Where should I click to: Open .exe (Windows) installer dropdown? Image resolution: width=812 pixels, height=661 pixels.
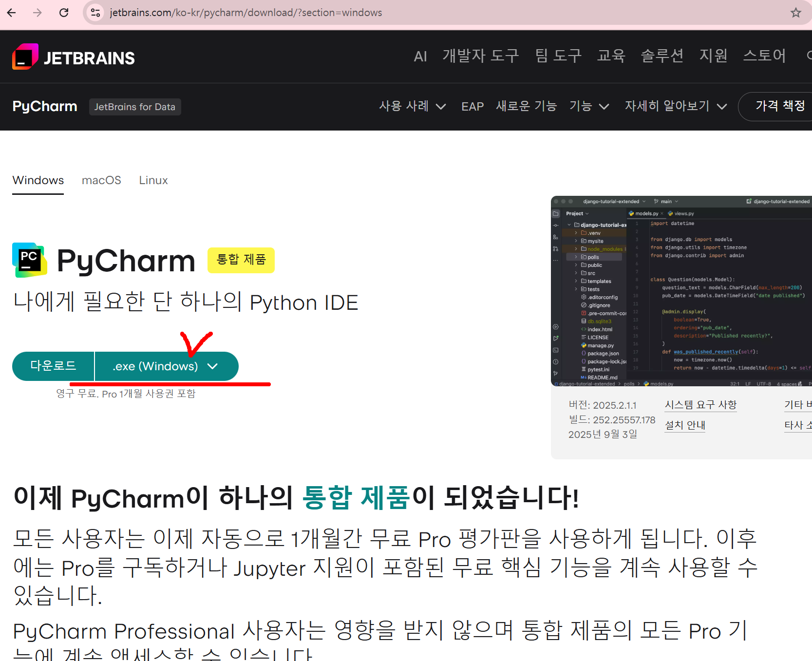click(167, 366)
